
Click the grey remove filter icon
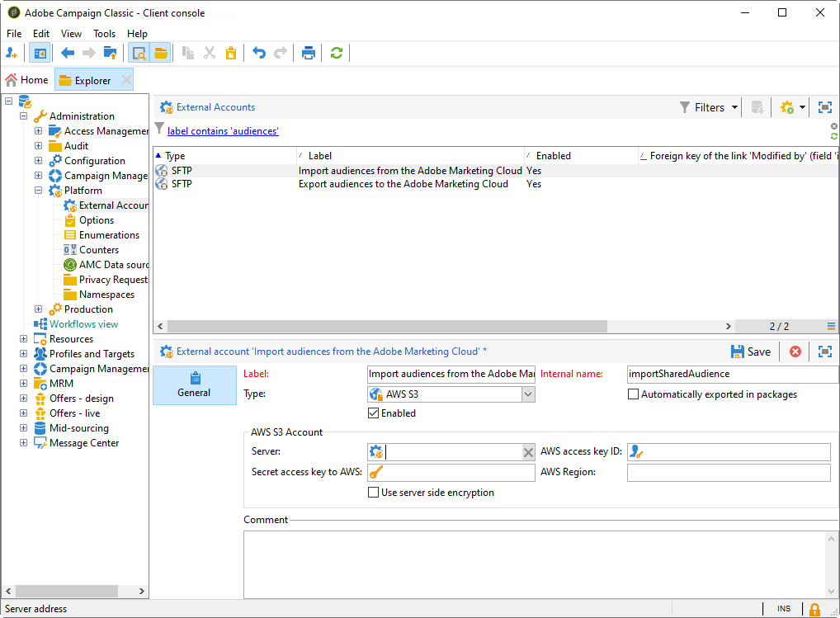tap(834, 126)
